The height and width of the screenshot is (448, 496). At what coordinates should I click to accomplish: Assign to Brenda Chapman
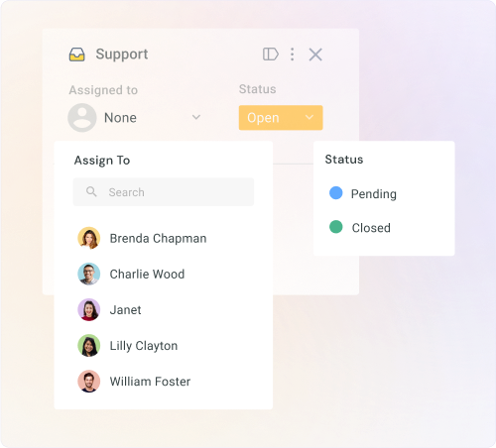pos(164,238)
